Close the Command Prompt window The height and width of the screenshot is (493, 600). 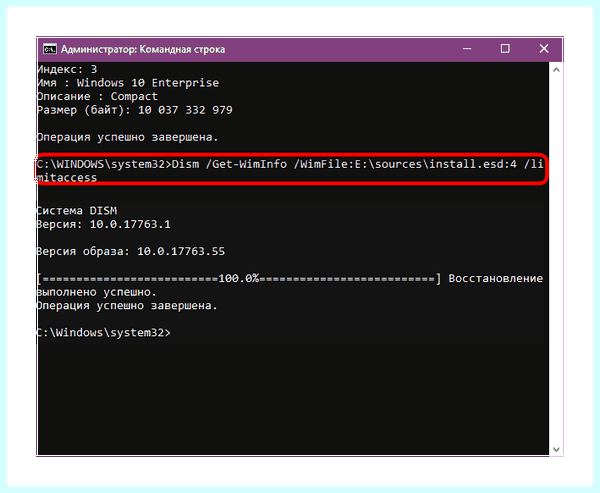pyautogui.click(x=544, y=49)
